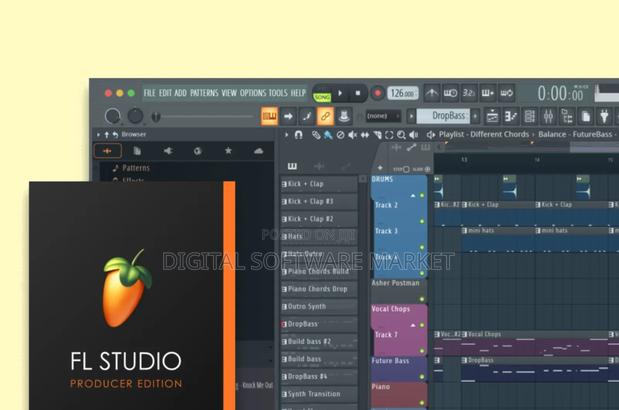This screenshot has width=619, height=410.
Task: Open the browser star favorites tab
Action: [228, 151]
